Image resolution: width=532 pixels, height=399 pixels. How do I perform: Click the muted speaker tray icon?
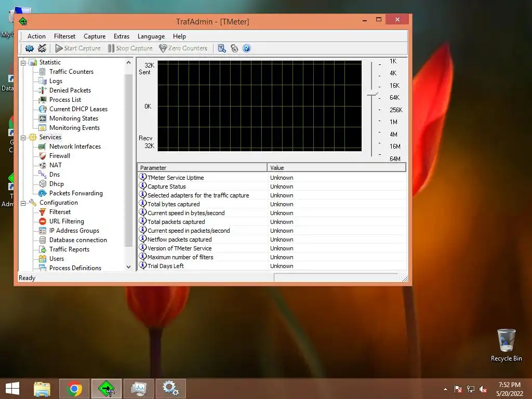click(x=483, y=389)
